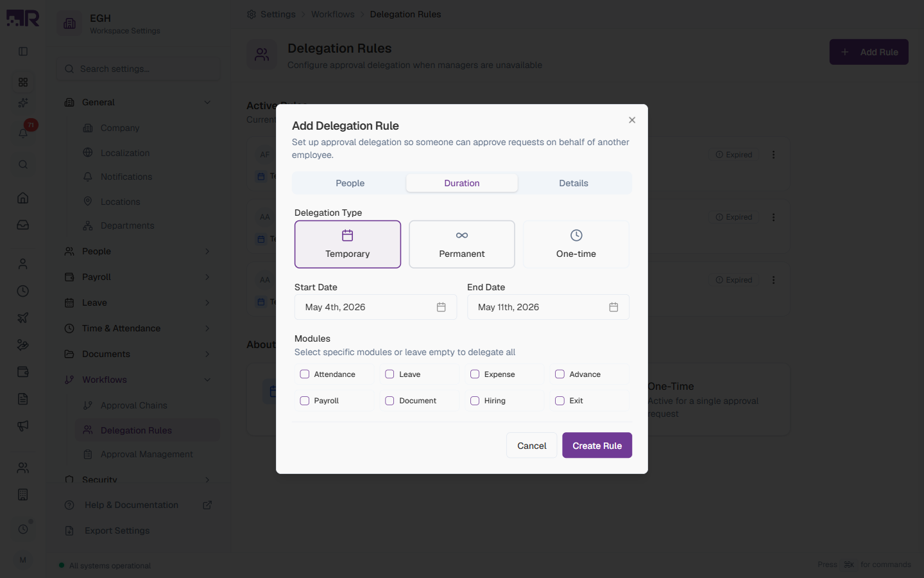The width and height of the screenshot is (924, 578).
Task: Open the document file icon in rail
Action: [23, 399]
